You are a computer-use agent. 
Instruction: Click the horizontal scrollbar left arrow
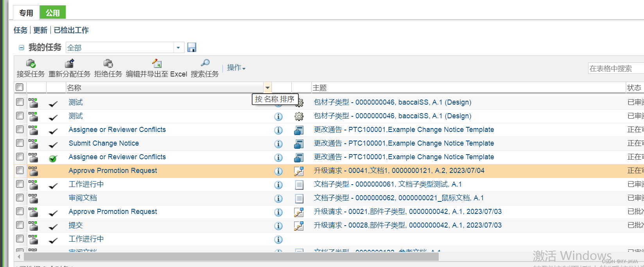(x=19, y=256)
